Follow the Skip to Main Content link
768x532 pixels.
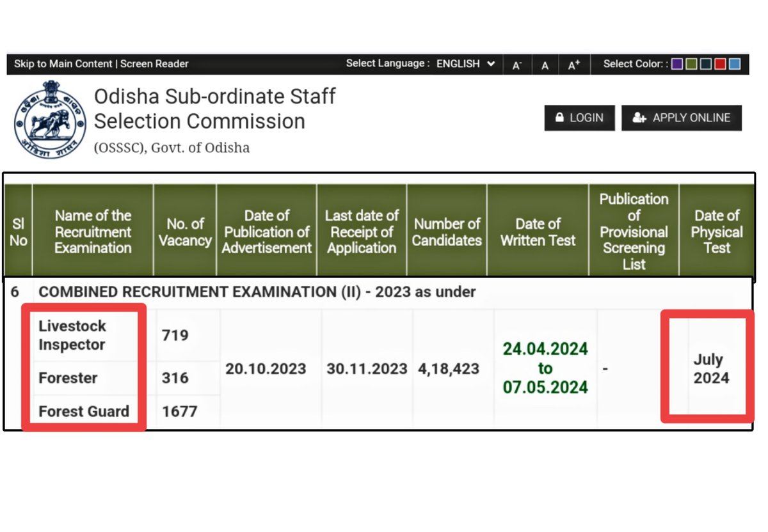coord(63,64)
